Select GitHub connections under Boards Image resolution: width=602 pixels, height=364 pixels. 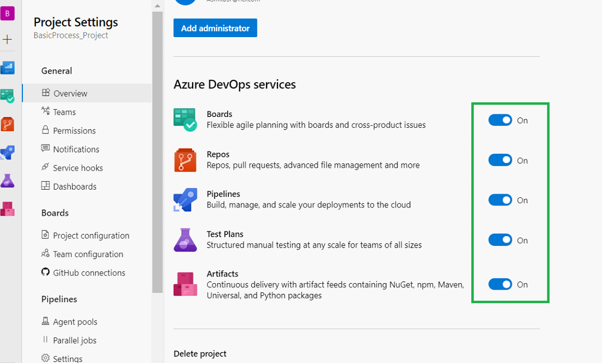pyautogui.click(x=89, y=273)
